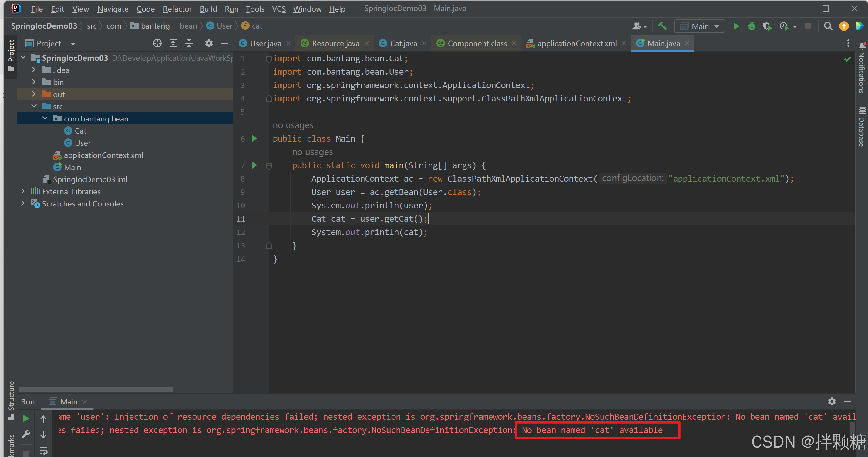Click User in the breadcrumb bar
Screen dimensions: 868x457
coord(224,26)
